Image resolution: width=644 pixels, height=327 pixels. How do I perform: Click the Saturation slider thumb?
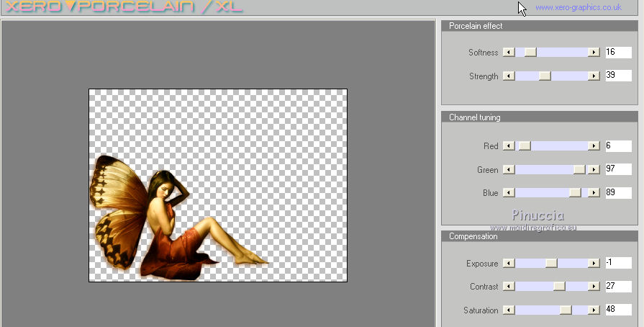tap(566, 310)
